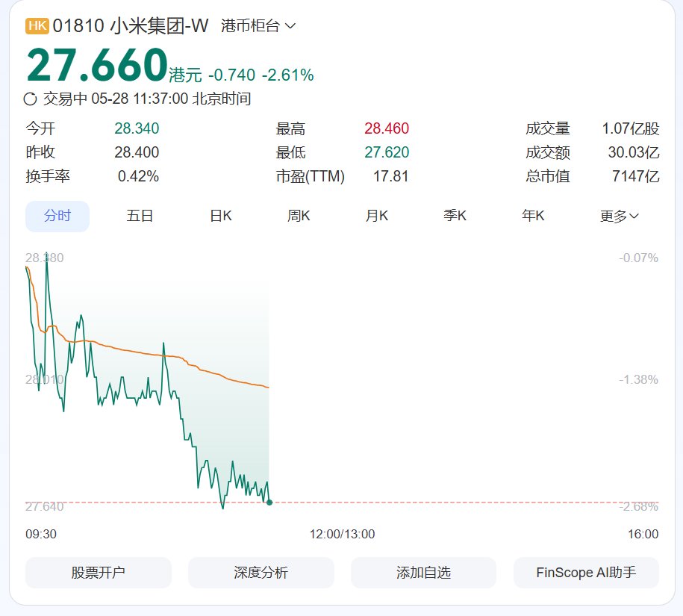Select the 季K chart tab
The height and width of the screenshot is (616, 683).
pyautogui.click(x=455, y=216)
